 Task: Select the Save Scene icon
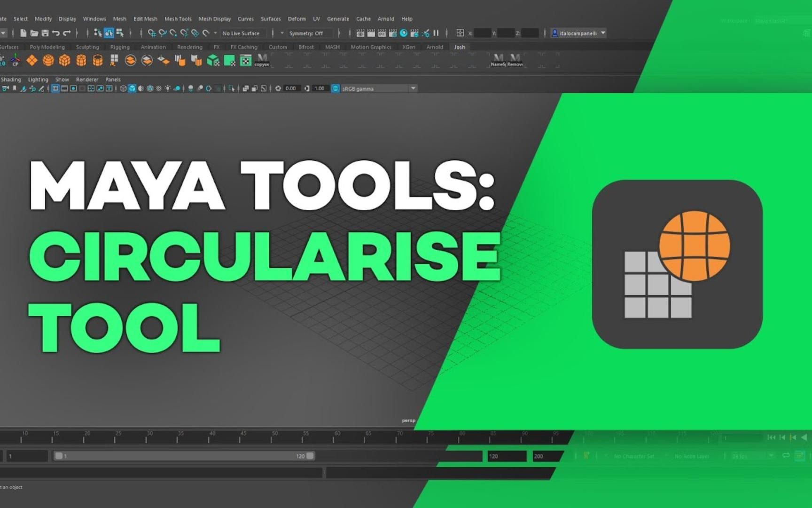(45, 33)
